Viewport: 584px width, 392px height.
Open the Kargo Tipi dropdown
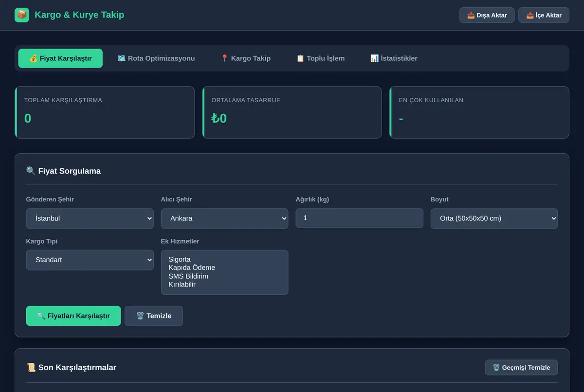point(90,260)
